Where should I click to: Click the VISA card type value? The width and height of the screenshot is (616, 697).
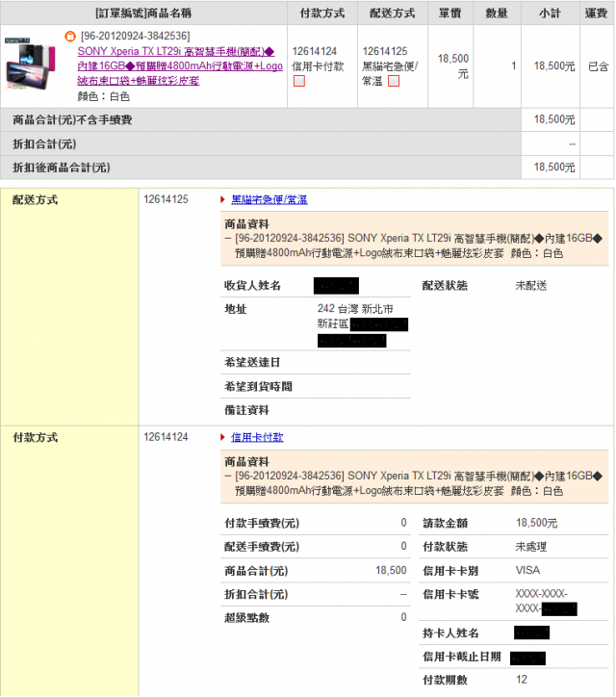point(528,570)
